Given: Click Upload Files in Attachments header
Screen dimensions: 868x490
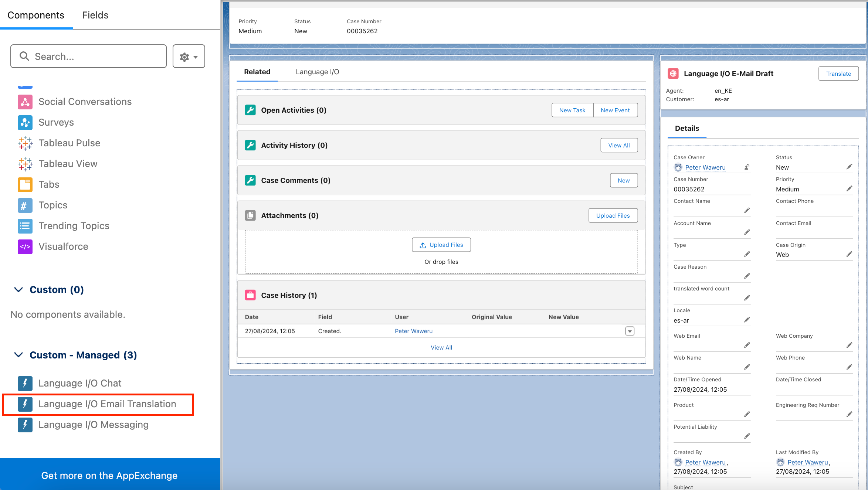Looking at the screenshot, I should (x=613, y=215).
